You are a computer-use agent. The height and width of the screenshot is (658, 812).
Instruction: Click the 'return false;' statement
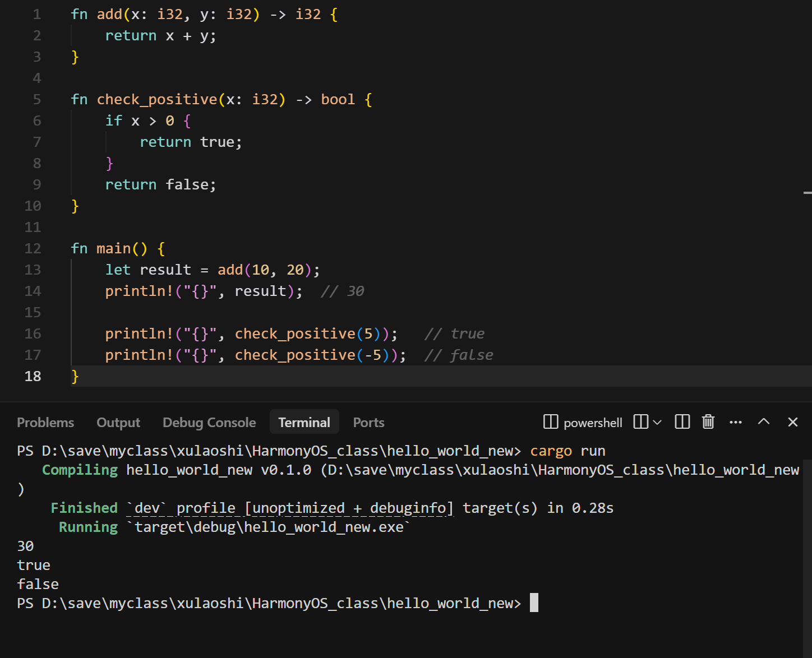[x=161, y=184]
